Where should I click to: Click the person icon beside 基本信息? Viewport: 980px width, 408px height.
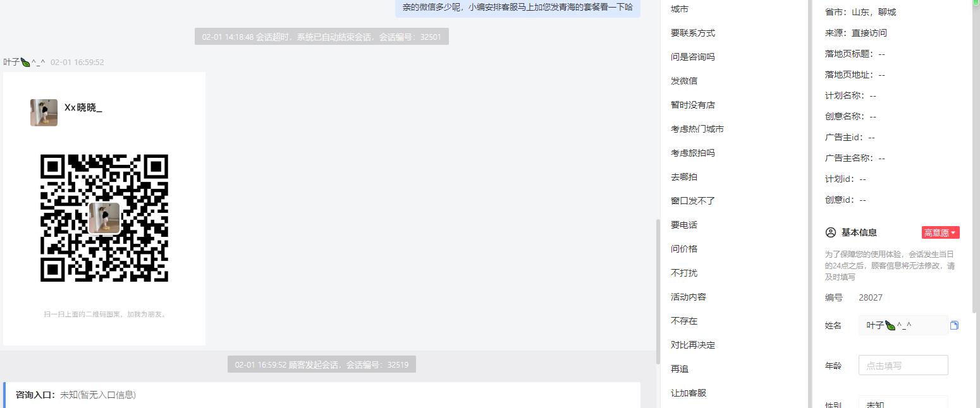point(831,232)
